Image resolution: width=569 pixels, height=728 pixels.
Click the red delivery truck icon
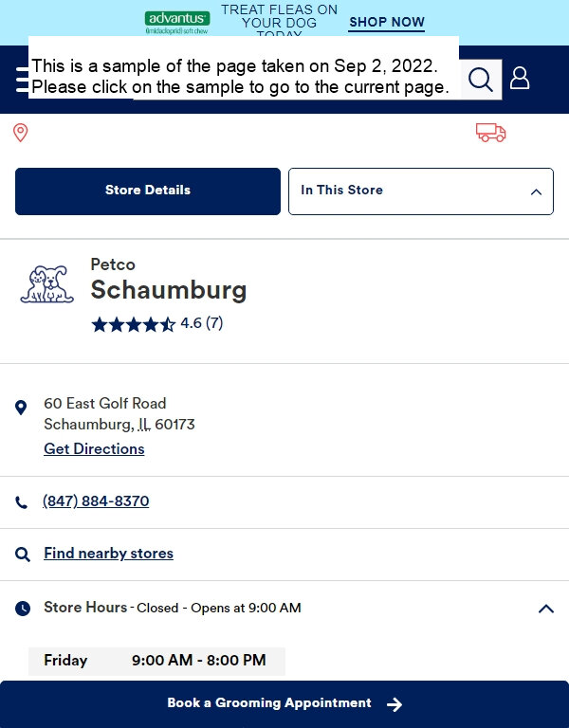point(490,133)
